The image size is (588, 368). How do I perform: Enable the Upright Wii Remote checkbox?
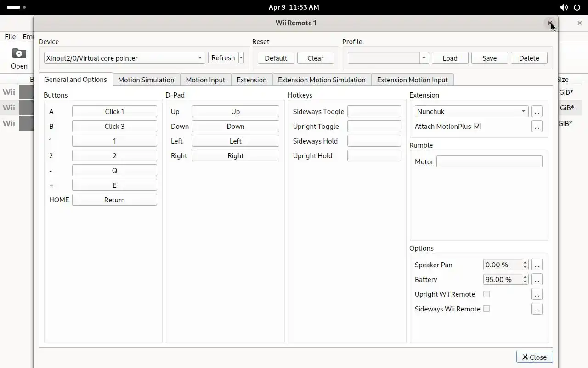pyautogui.click(x=486, y=294)
